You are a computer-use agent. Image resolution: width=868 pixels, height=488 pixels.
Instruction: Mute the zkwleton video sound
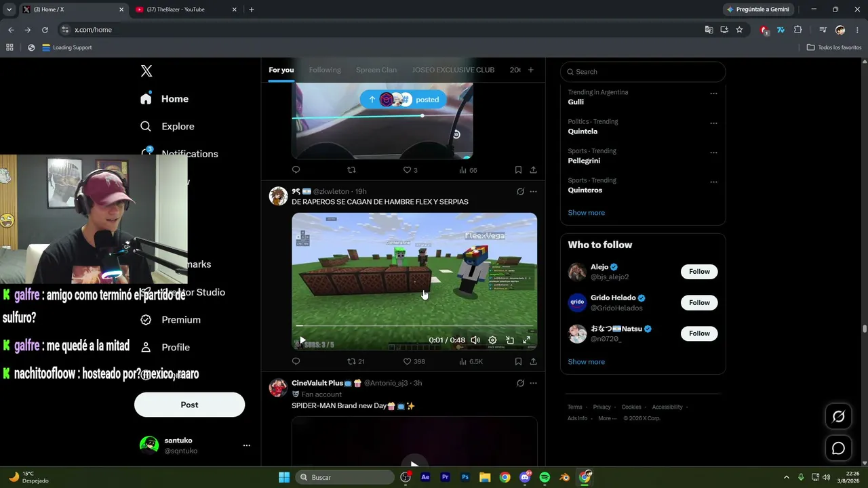click(x=475, y=340)
